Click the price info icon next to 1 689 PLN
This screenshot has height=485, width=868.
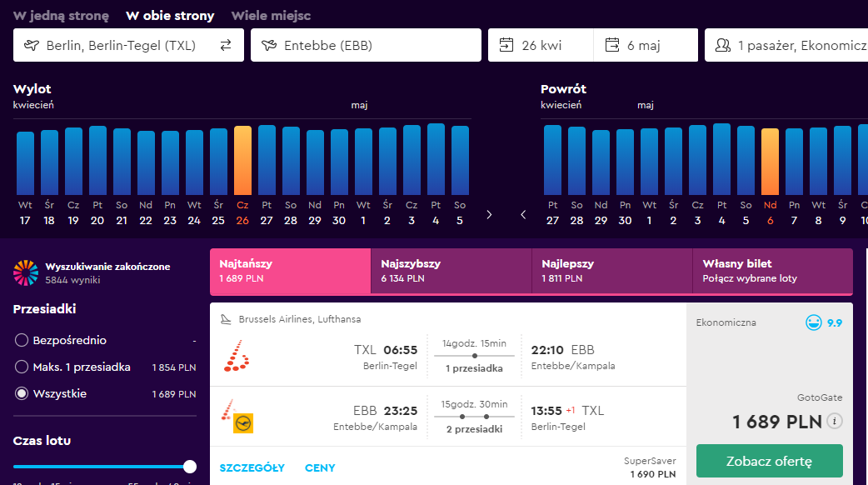(x=835, y=422)
